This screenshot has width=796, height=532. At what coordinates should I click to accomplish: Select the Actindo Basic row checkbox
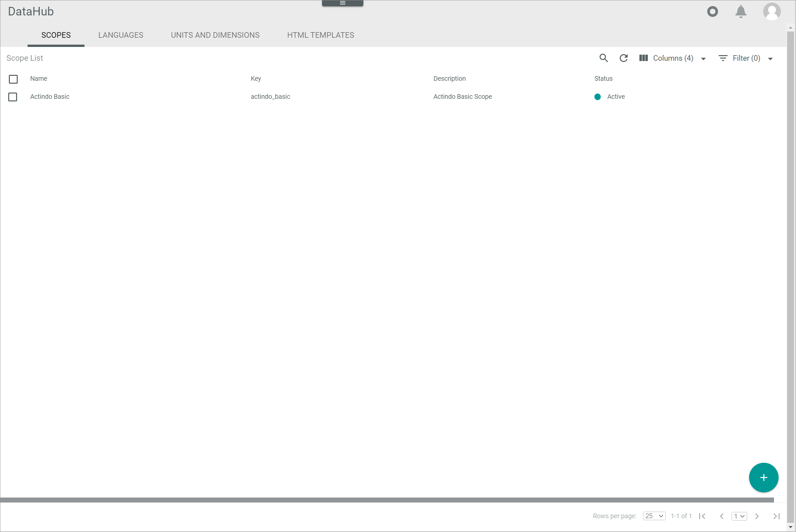pyautogui.click(x=13, y=97)
